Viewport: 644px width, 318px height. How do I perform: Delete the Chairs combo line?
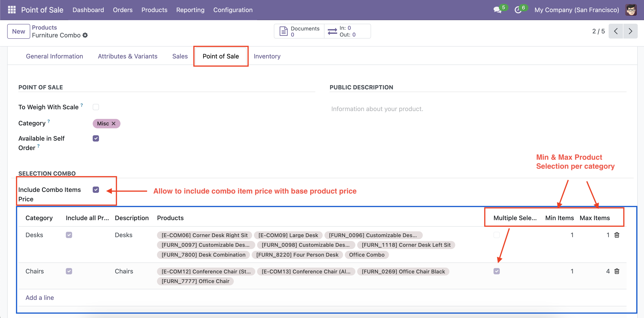(x=616, y=271)
